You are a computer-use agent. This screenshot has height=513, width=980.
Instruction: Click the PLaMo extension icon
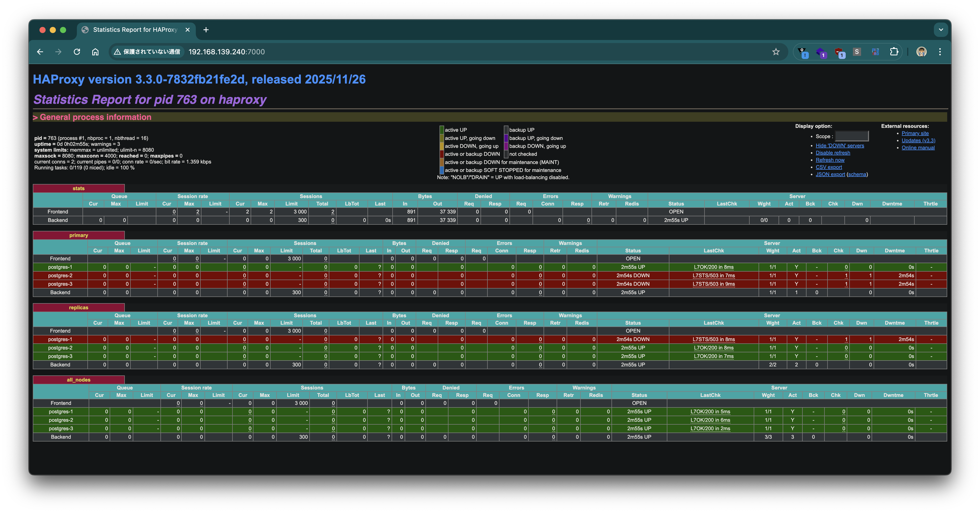pos(875,52)
